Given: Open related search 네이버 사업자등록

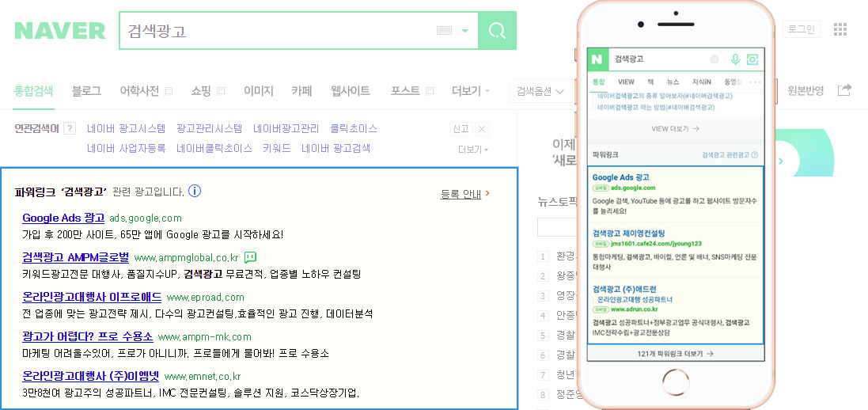Looking at the screenshot, I should coord(127,149).
